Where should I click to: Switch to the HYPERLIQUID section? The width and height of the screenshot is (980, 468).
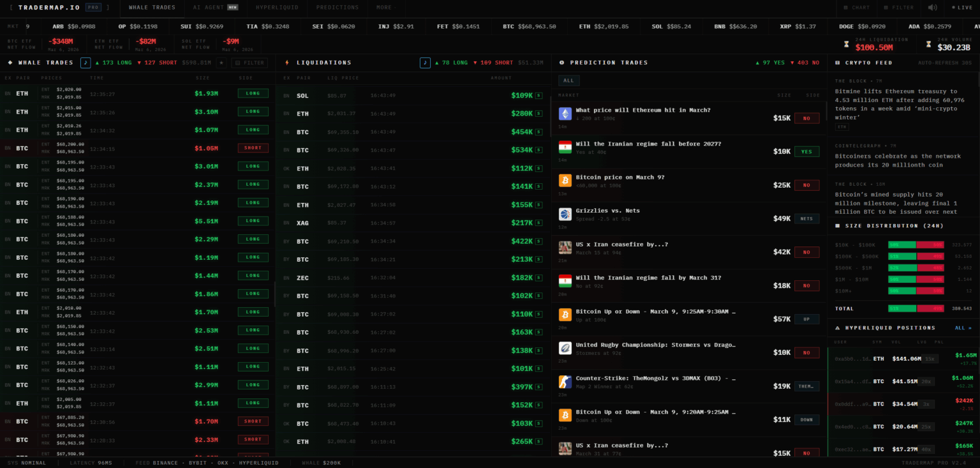pos(277,8)
